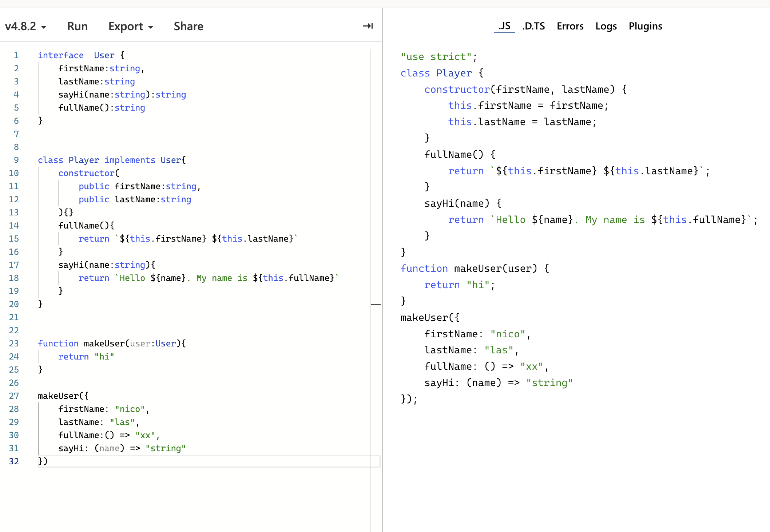Click 'makeUser' function name on line 23
770x532 pixels.
(104, 344)
